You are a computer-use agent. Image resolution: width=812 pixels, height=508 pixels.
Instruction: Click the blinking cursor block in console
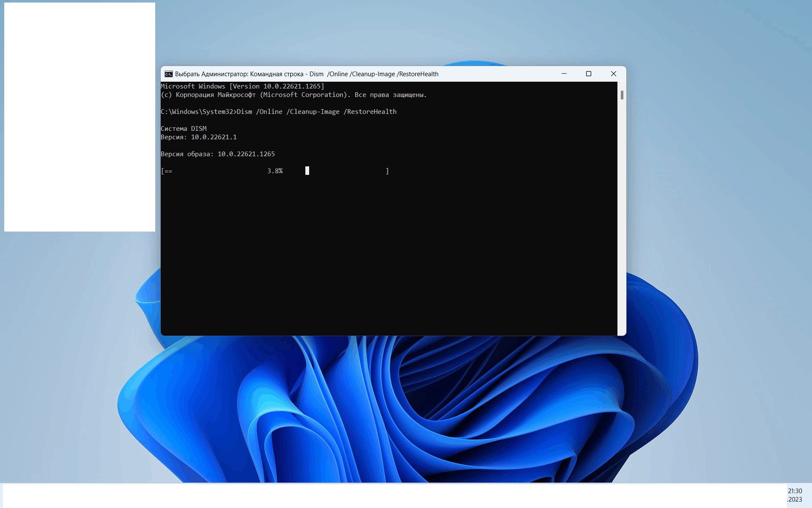pyautogui.click(x=307, y=171)
